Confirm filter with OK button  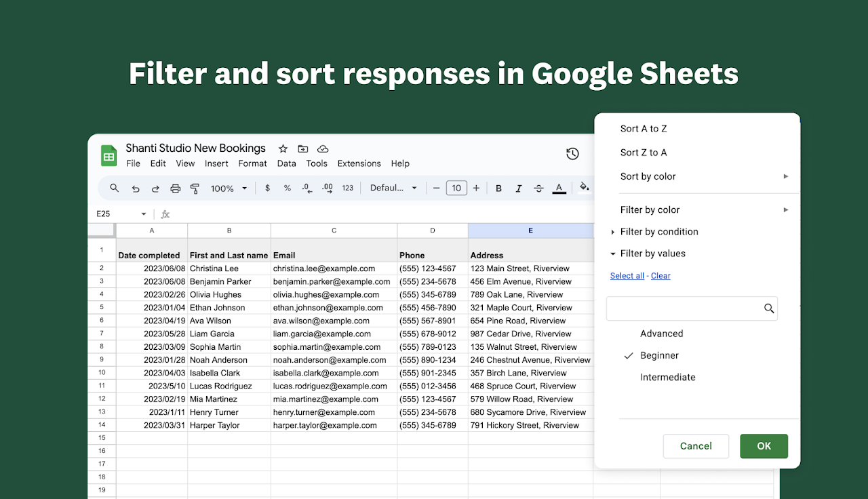764,446
